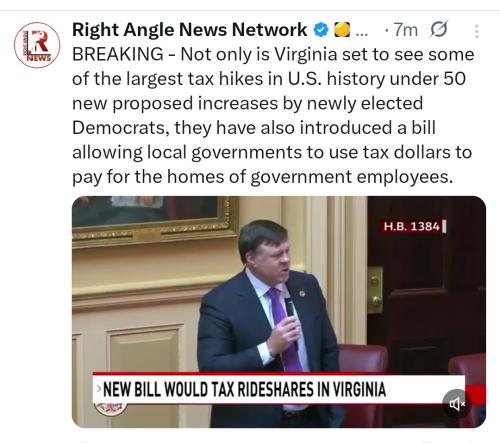Open the three-dot more options menu
The width and height of the screenshot is (500, 443).
point(477,31)
